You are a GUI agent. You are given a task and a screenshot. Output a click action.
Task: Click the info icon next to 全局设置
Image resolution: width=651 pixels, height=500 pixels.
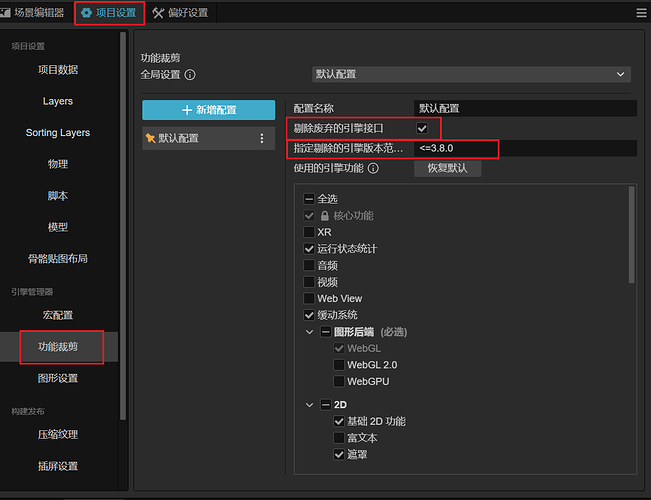coord(190,75)
